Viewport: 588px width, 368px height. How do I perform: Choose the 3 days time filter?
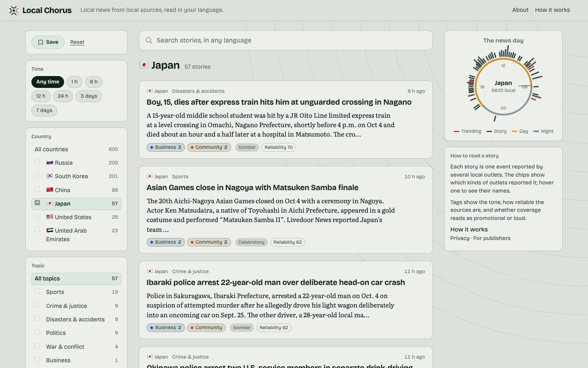click(89, 96)
